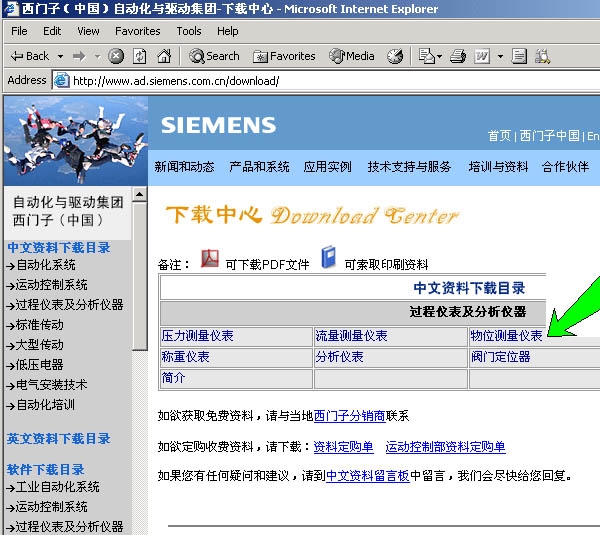Image resolution: width=600 pixels, height=535 pixels.
Task: Click the 首页 link in header
Action: pos(499,135)
